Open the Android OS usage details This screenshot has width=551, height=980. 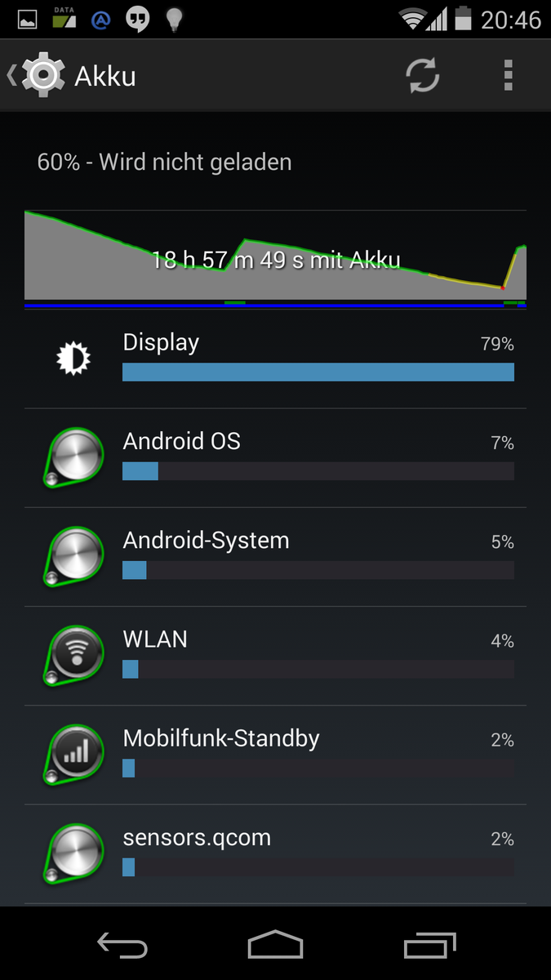(275, 458)
